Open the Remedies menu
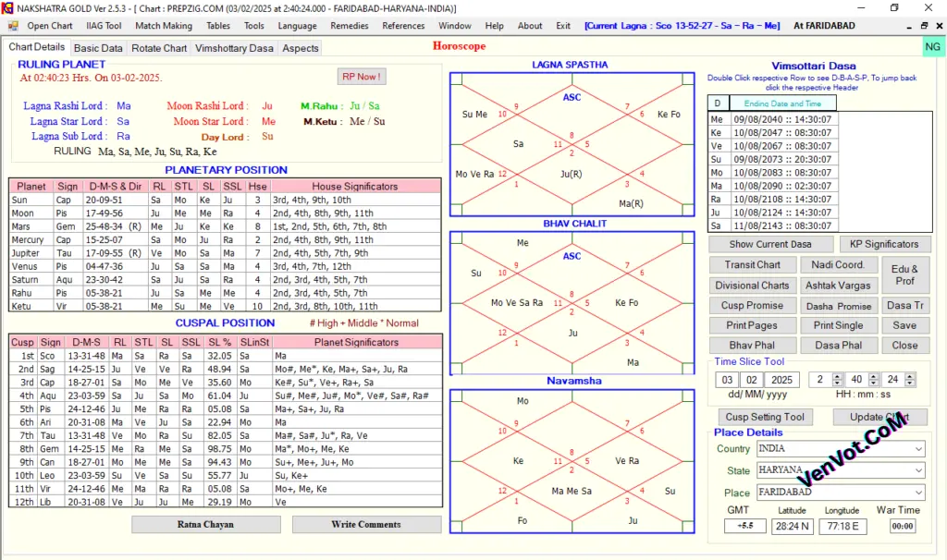Screen dimensions: 947x560 (x=350, y=25)
